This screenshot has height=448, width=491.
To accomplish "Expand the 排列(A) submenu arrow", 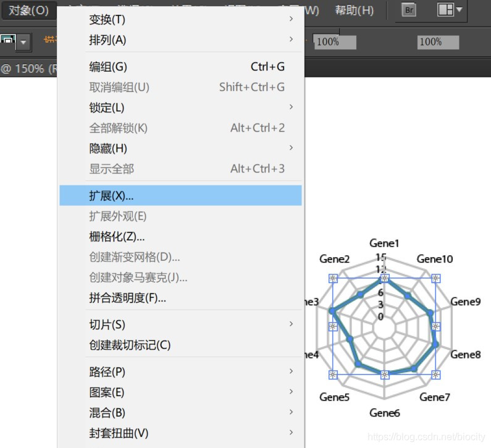I will tap(292, 39).
